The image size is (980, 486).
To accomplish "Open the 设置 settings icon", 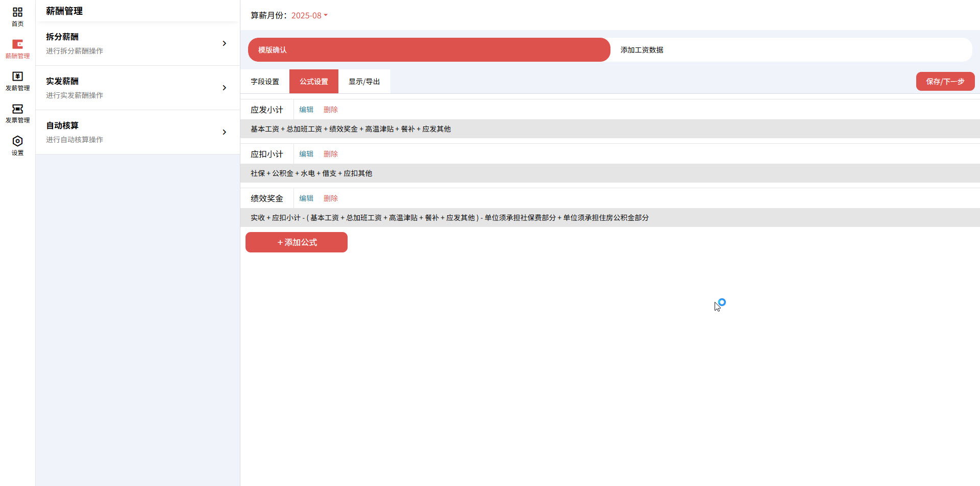I will [x=17, y=145].
